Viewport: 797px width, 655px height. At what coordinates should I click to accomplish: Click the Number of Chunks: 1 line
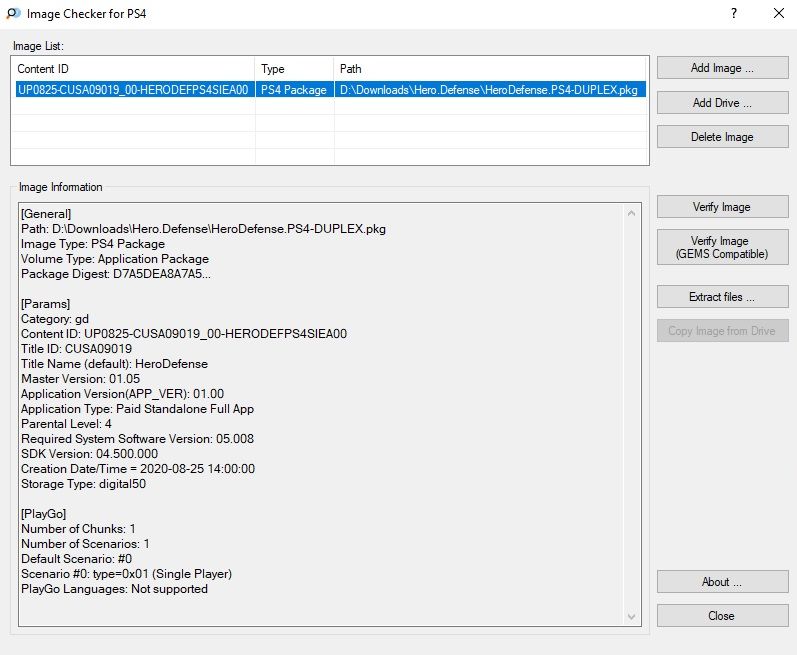[78, 529]
